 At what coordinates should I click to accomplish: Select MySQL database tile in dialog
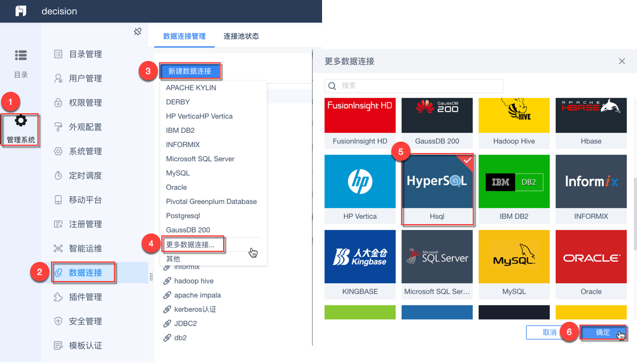tap(514, 264)
